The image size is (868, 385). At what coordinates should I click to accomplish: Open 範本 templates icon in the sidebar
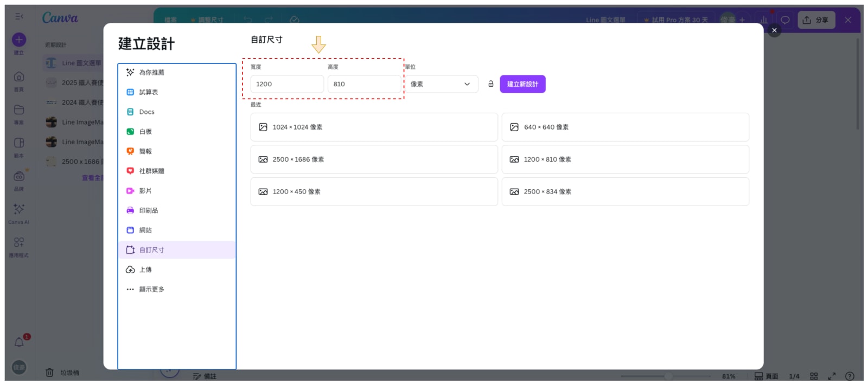click(19, 143)
